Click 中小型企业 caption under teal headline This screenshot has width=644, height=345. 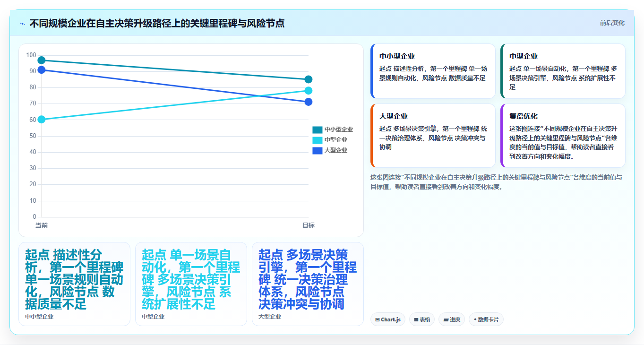click(39, 317)
